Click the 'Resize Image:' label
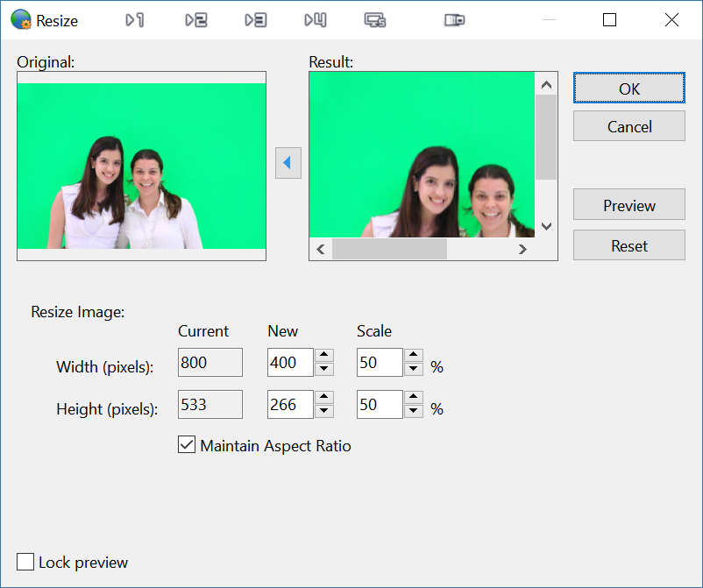This screenshot has width=703, height=588. [77, 311]
